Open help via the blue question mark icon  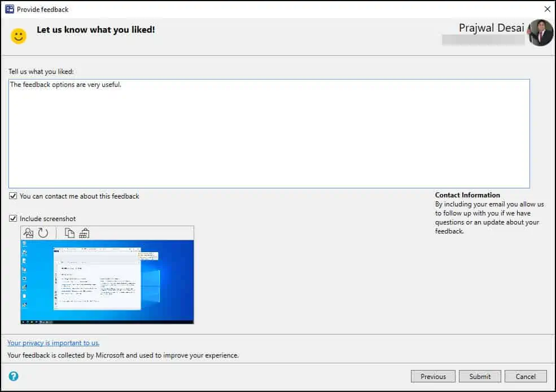point(14,376)
